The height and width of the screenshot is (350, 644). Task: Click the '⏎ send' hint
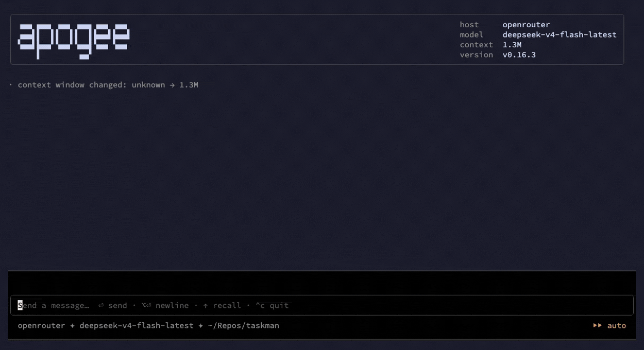[113, 305]
